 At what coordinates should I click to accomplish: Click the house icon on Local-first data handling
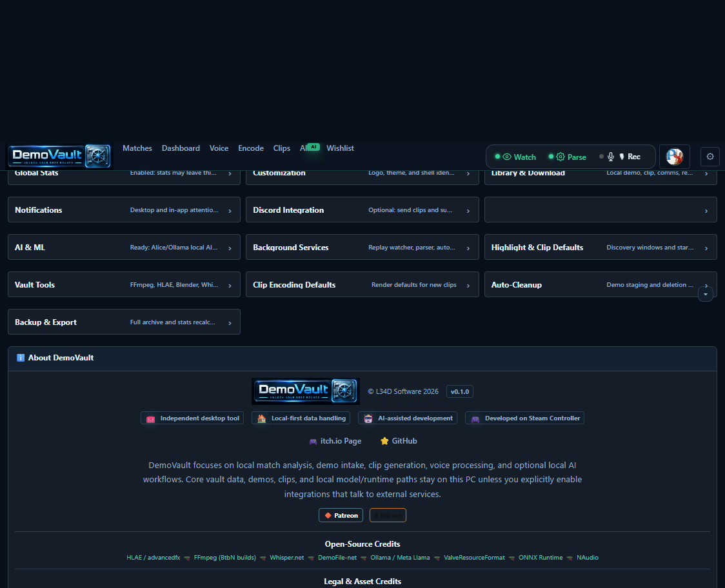261,418
